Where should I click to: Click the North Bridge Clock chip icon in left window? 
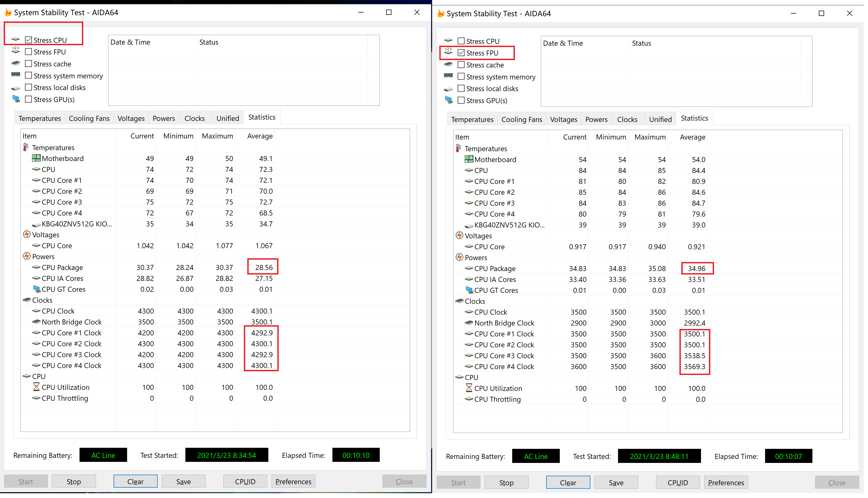click(36, 322)
